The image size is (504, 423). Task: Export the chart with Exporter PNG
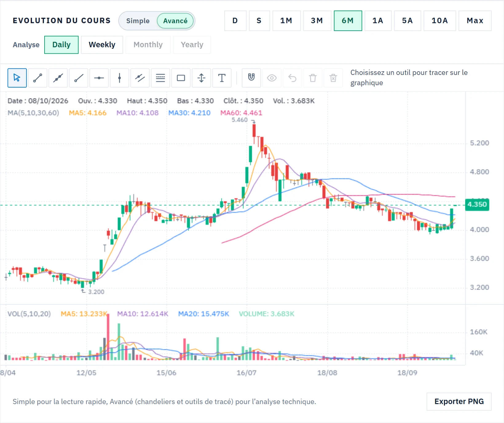point(459,401)
